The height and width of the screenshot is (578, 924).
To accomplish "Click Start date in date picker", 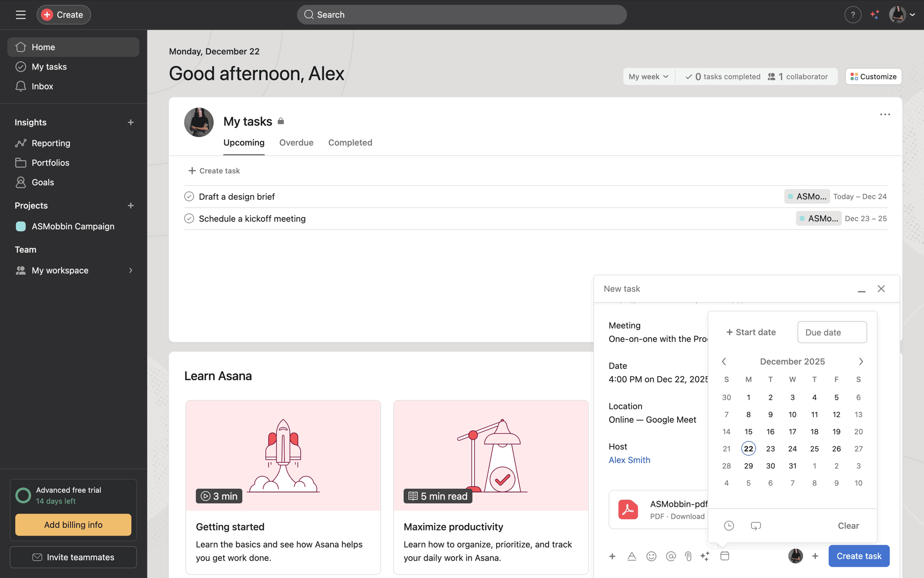I will (751, 332).
